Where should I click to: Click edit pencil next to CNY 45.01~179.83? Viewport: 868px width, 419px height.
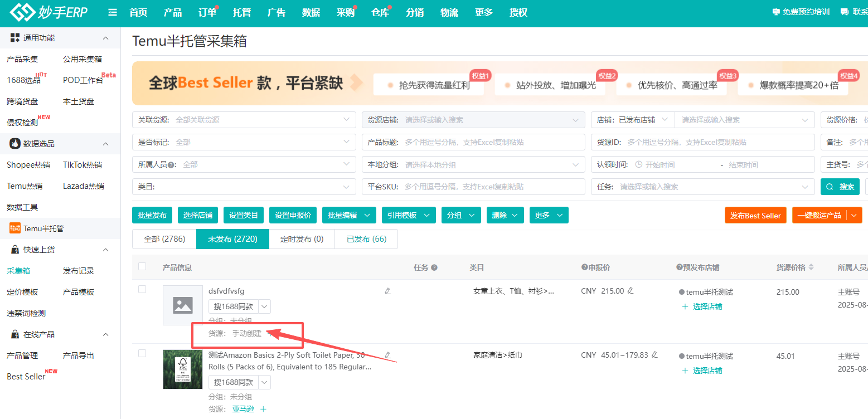click(x=654, y=355)
